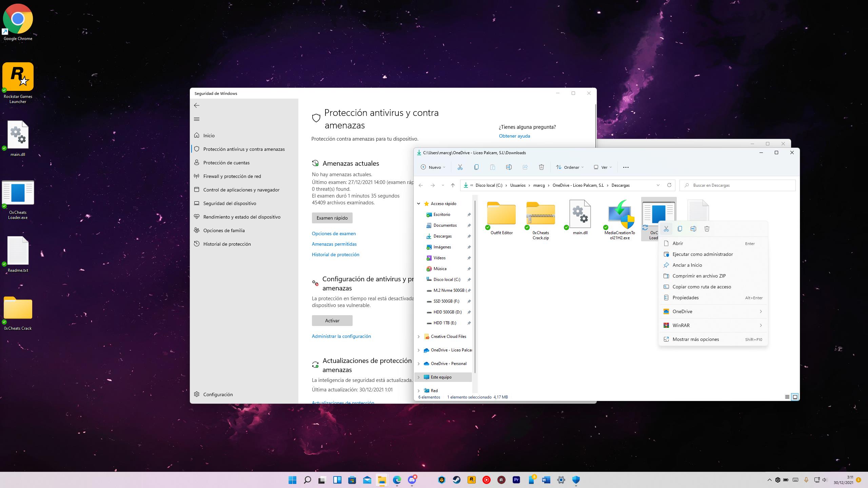Open Discord from the taskbar
This screenshot has width=868, height=488.
(x=412, y=480)
